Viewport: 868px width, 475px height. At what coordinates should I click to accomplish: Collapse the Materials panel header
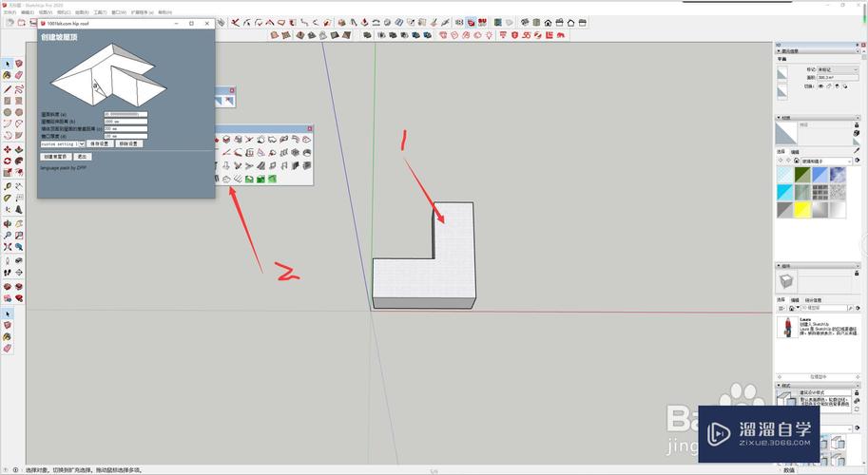pos(819,117)
